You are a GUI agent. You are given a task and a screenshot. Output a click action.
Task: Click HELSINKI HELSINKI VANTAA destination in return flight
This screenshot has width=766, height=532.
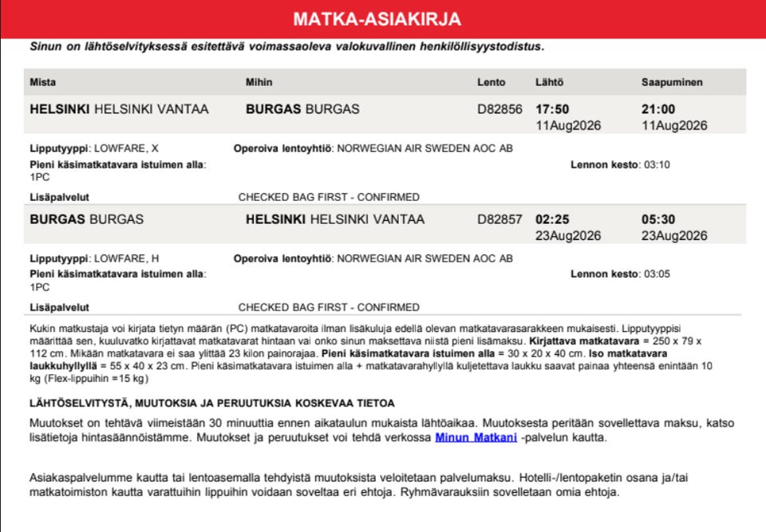coord(334,219)
